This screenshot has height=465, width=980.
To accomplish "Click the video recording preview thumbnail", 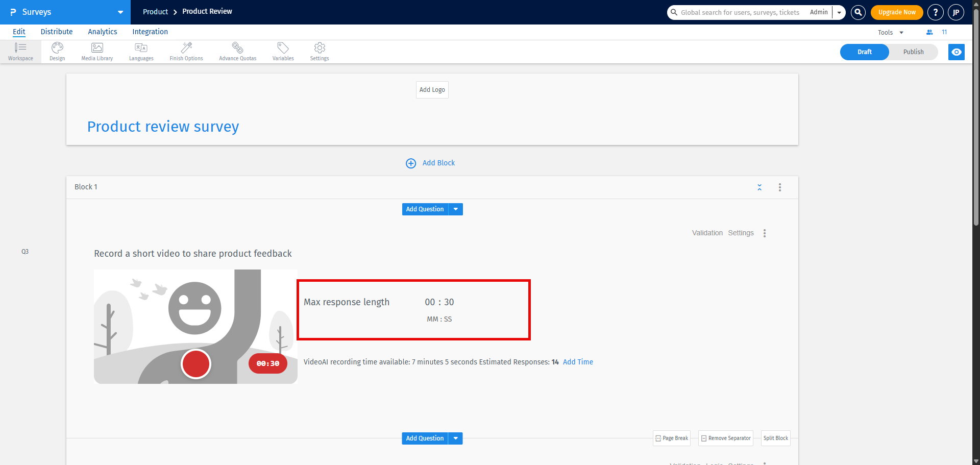I will [x=195, y=327].
